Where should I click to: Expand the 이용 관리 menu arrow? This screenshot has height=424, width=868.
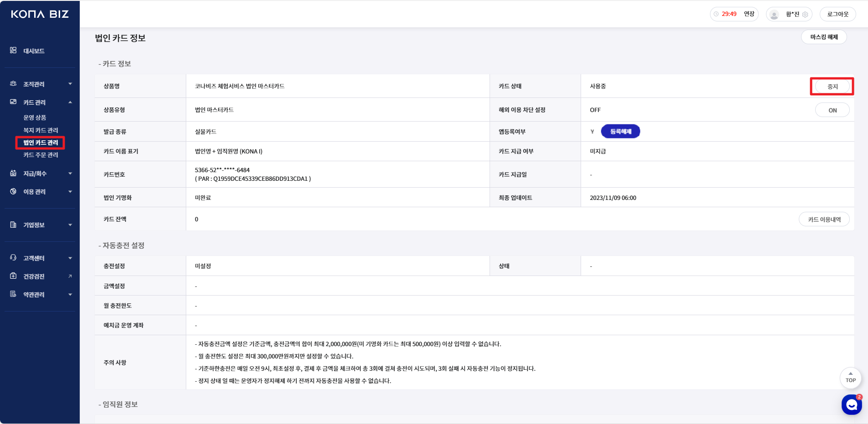[x=70, y=192]
